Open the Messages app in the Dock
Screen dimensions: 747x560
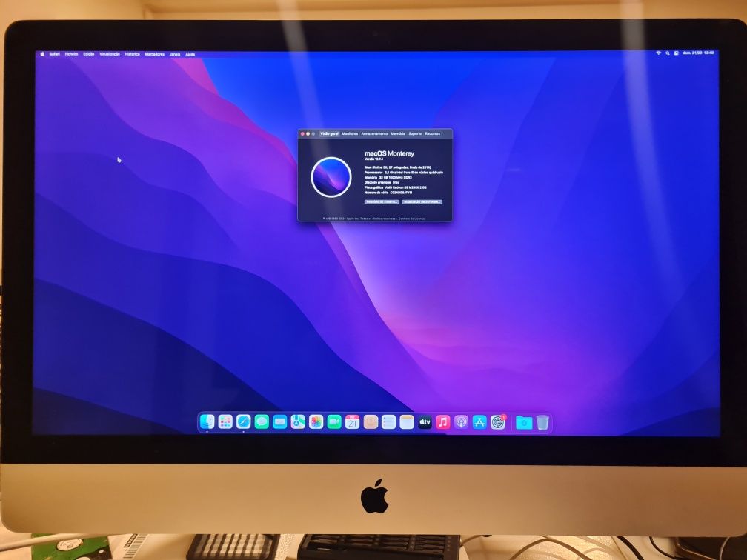[x=262, y=421]
